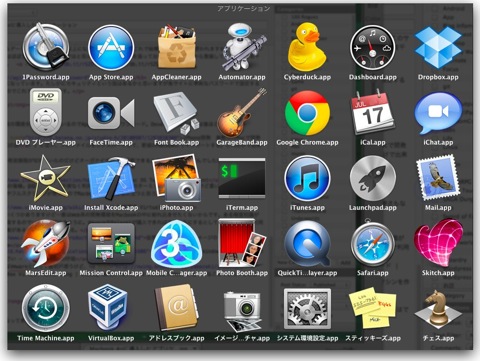Click the FaceTime camera icon
Screen dimensions: 480x361
click(111, 113)
